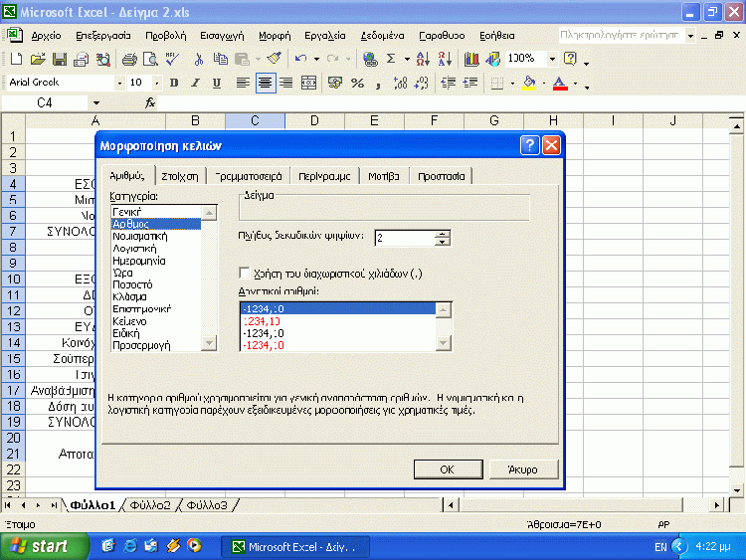Open the zoom percentage dropdown

click(x=552, y=59)
